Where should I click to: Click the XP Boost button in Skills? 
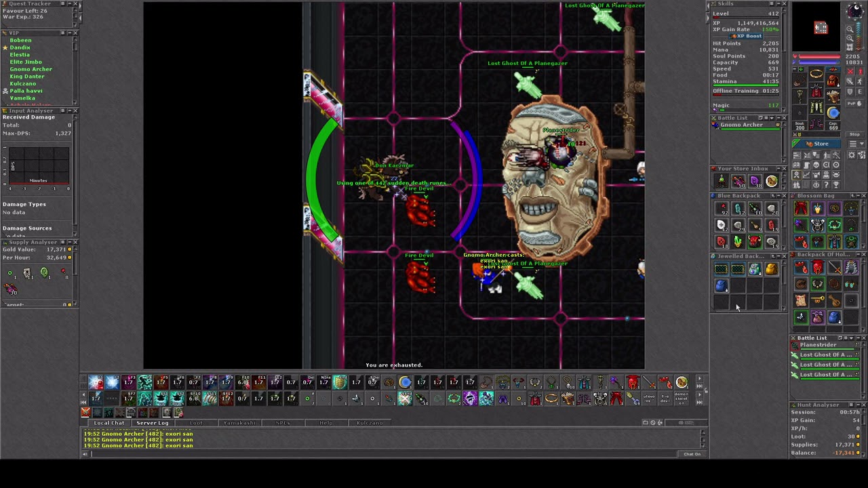coord(746,36)
